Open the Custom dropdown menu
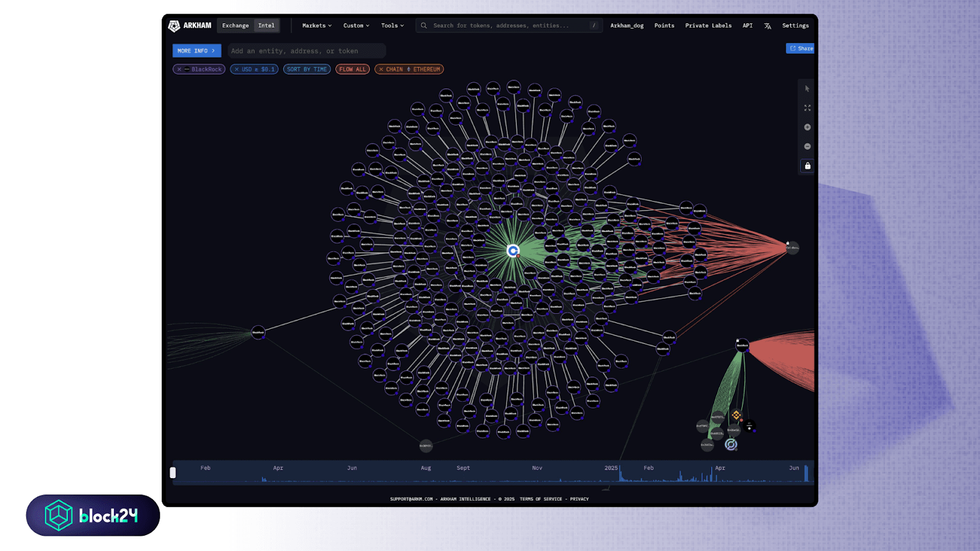This screenshot has height=551, width=980. pyautogui.click(x=356, y=26)
